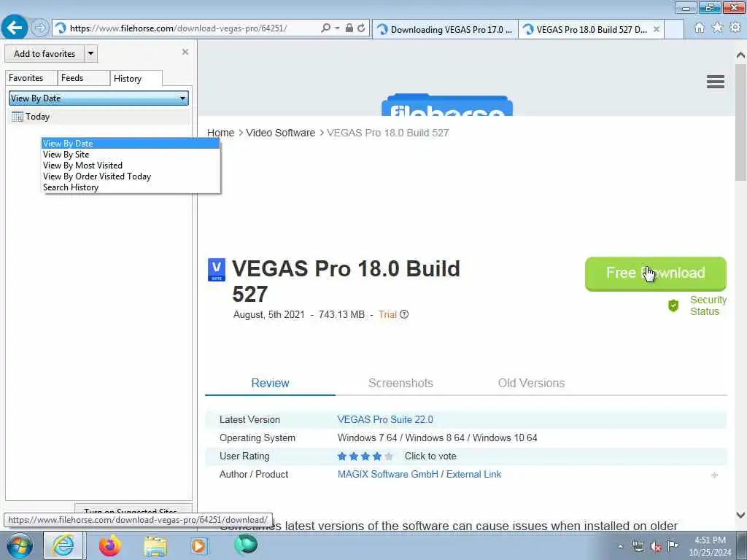Image resolution: width=747 pixels, height=560 pixels.
Task: Click the Add to favorites button
Action: click(44, 54)
